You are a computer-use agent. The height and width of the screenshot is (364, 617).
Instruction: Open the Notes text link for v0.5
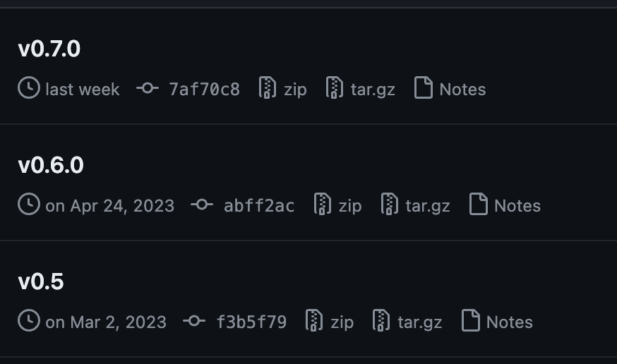509,322
